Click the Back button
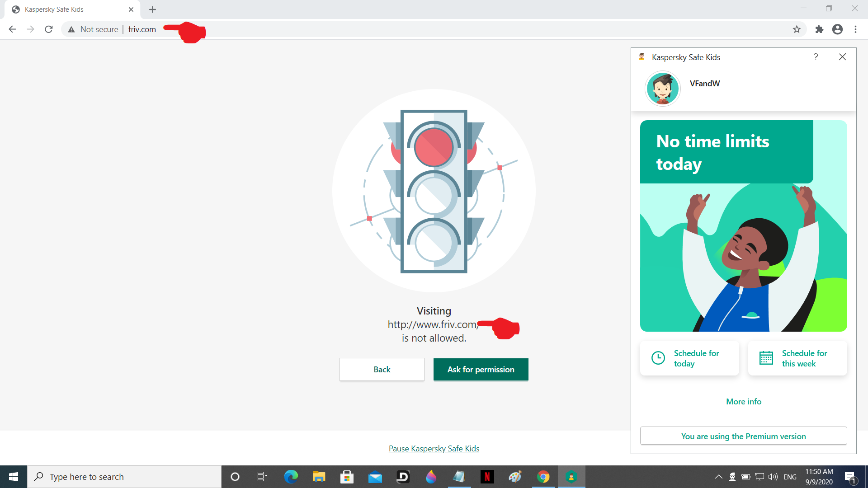The height and width of the screenshot is (488, 868). click(x=382, y=369)
